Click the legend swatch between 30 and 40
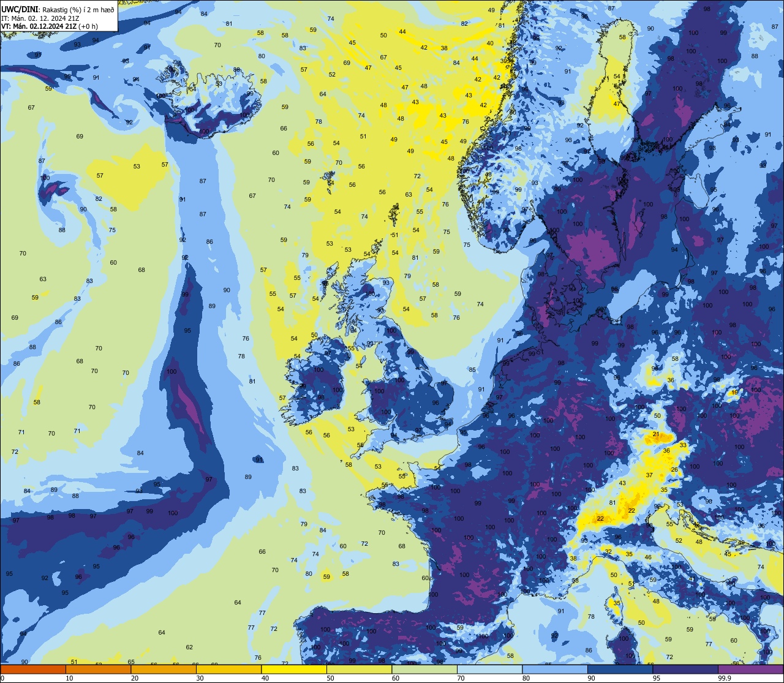Image resolution: width=784 pixels, height=683 pixels. (228, 669)
